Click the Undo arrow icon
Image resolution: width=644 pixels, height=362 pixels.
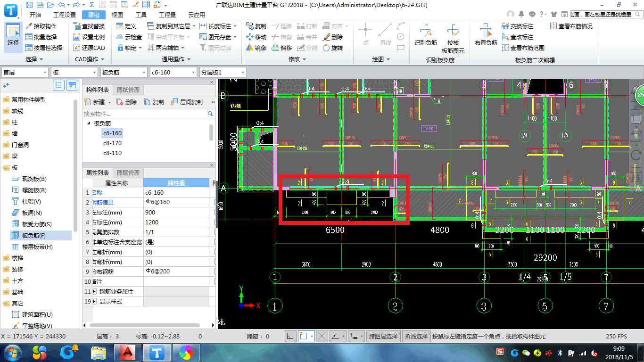pos(61,5)
